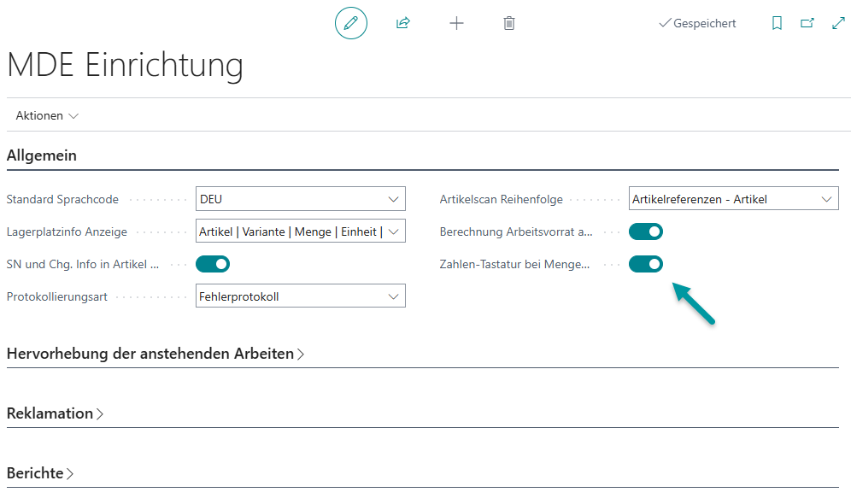The height and width of the screenshot is (504, 851).
Task: Toggle Zahlen-Tastatur bei Menge switch
Action: point(646,264)
